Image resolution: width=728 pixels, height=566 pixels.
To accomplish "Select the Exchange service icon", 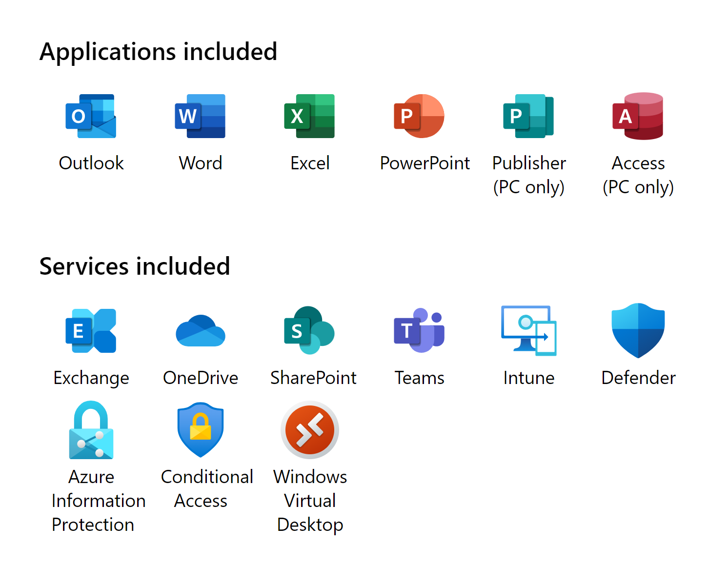I will point(91,331).
